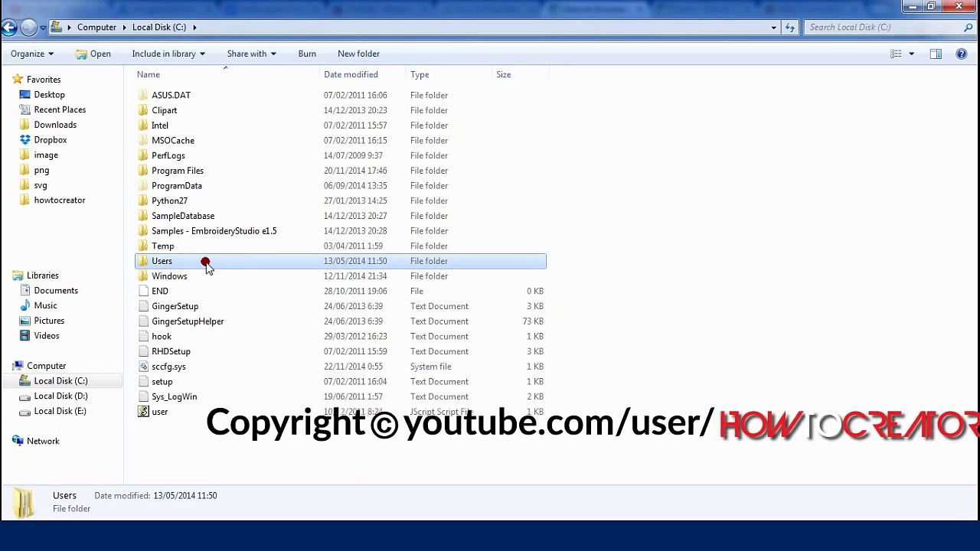980x551 pixels.
Task: Change view using the view icon
Action: [x=896, y=54]
